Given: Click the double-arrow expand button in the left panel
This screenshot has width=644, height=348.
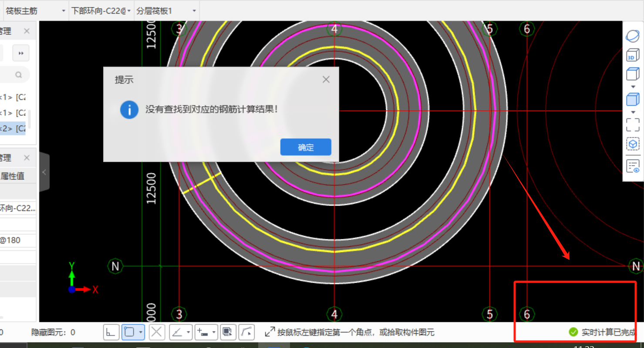Looking at the screenshot, I should click(20, 54).
